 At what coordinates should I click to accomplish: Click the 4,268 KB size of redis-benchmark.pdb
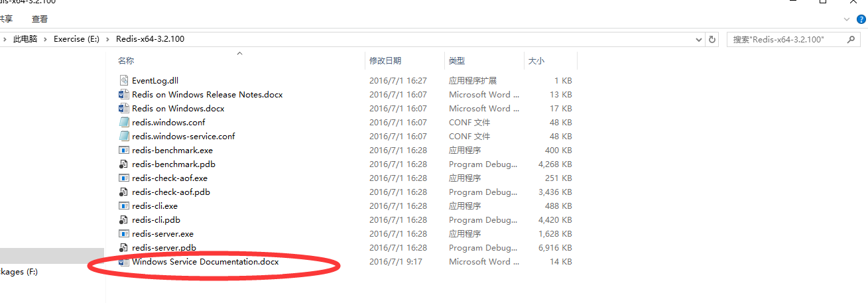[554, 164]
